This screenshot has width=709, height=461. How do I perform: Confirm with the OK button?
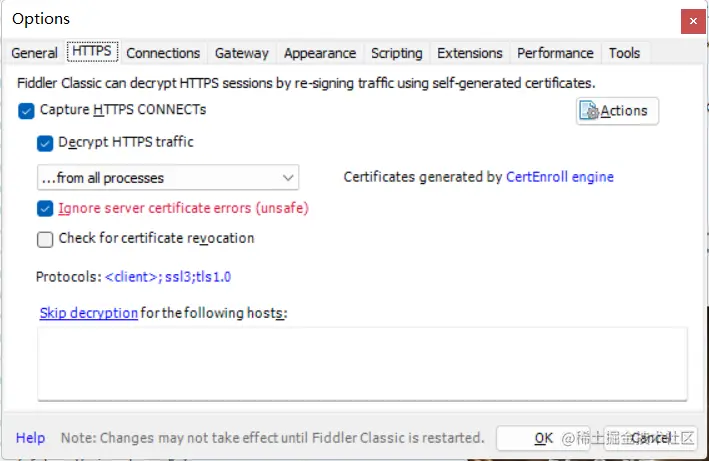[x=543, y=438]
